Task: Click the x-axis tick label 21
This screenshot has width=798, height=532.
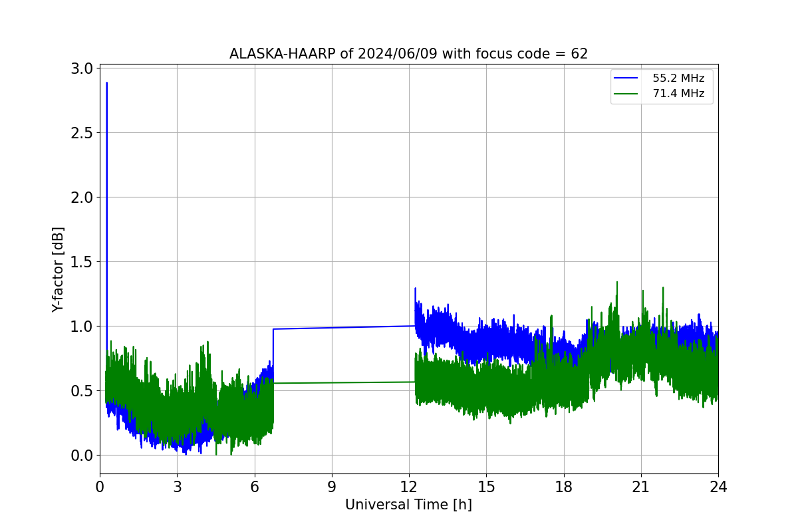Action: click(x=641, y=487)
